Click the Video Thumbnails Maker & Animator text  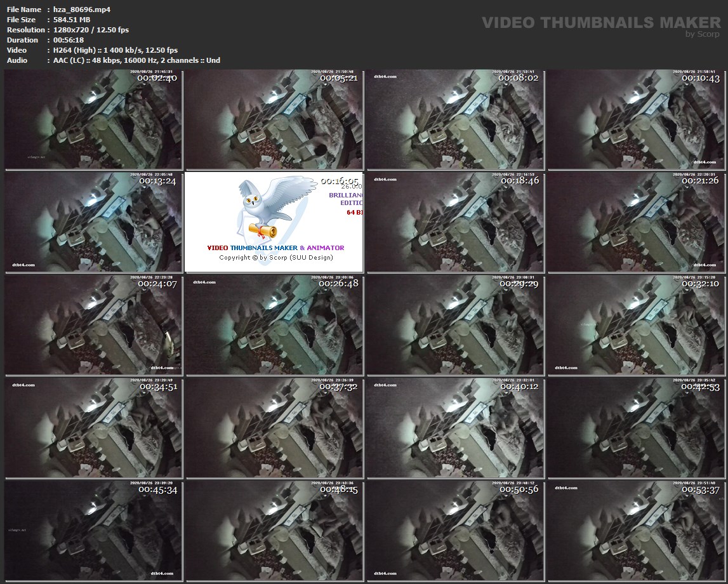[x=275, y=248]
